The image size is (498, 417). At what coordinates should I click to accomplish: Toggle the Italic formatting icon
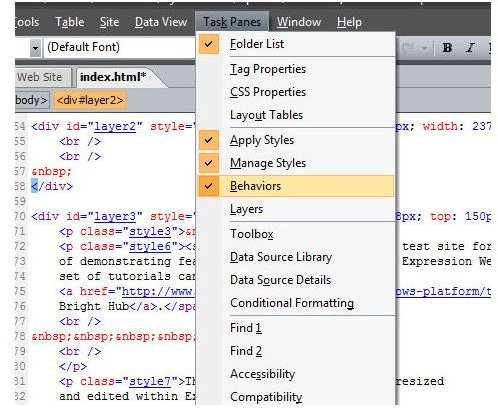pos(470,48)
